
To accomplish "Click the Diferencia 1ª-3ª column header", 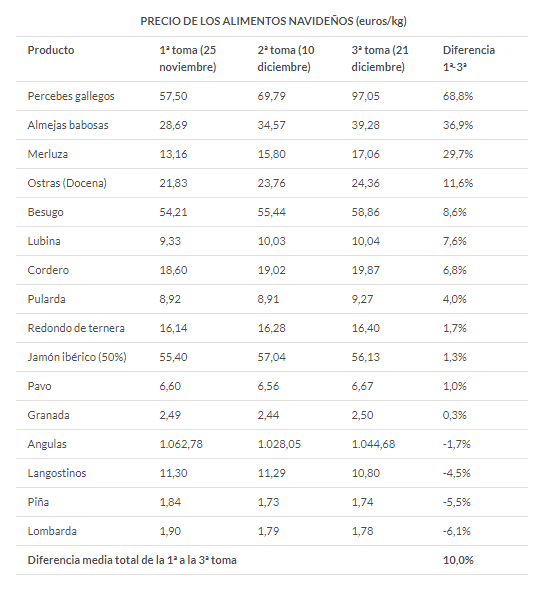I will 469,58.
